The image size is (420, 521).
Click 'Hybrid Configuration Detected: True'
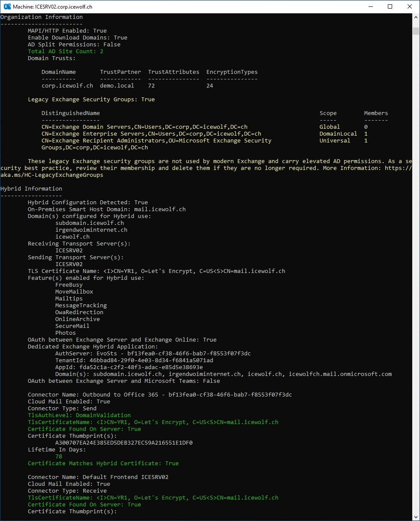point(88,203)
